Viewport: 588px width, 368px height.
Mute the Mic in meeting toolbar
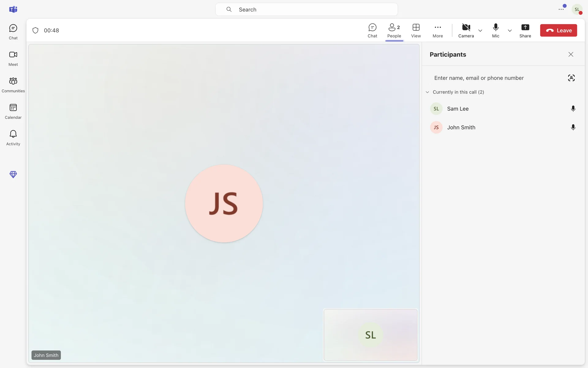[496, 30]
